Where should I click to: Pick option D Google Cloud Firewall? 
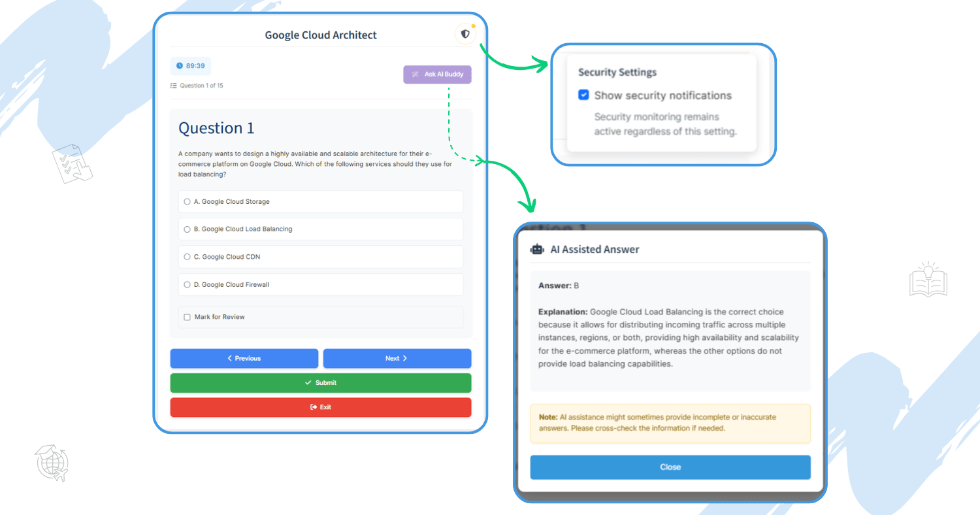188,285
